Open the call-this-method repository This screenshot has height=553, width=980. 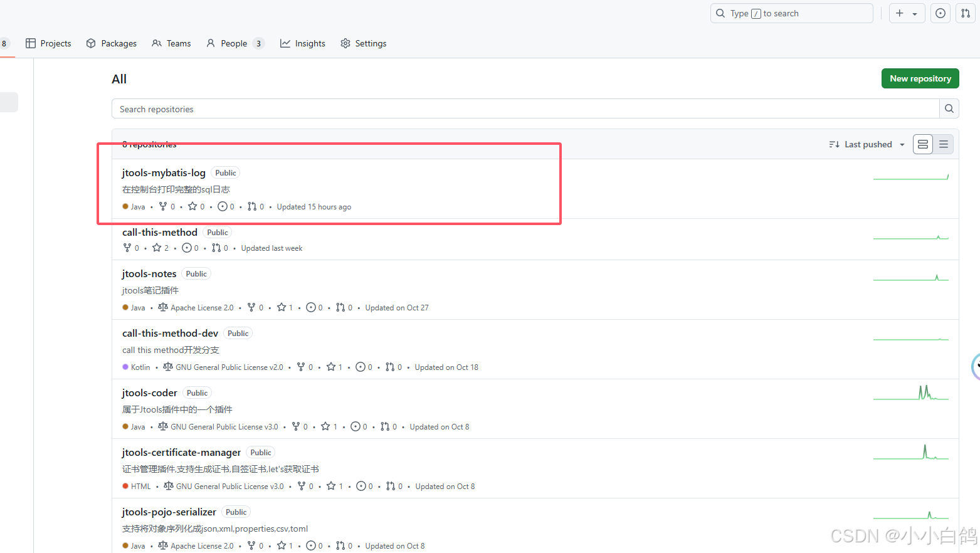[160, 232]
